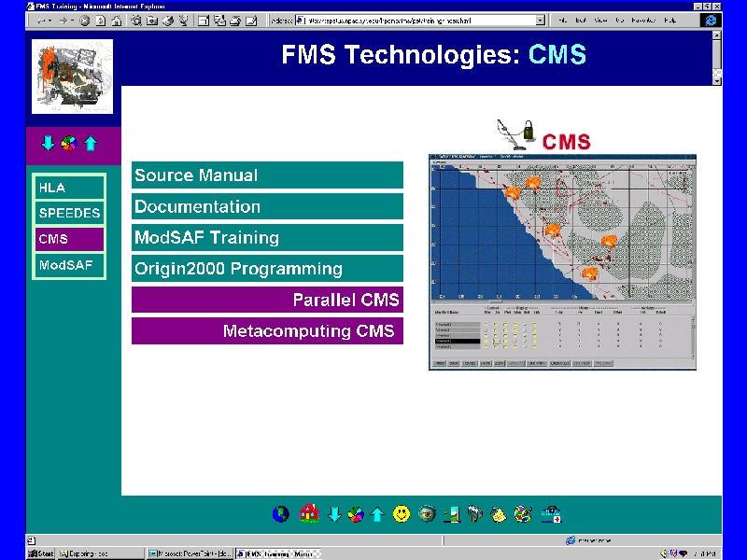Click the system tray clock
The width and height of the screenshot is (747, 560).
(x=705, y=553)
